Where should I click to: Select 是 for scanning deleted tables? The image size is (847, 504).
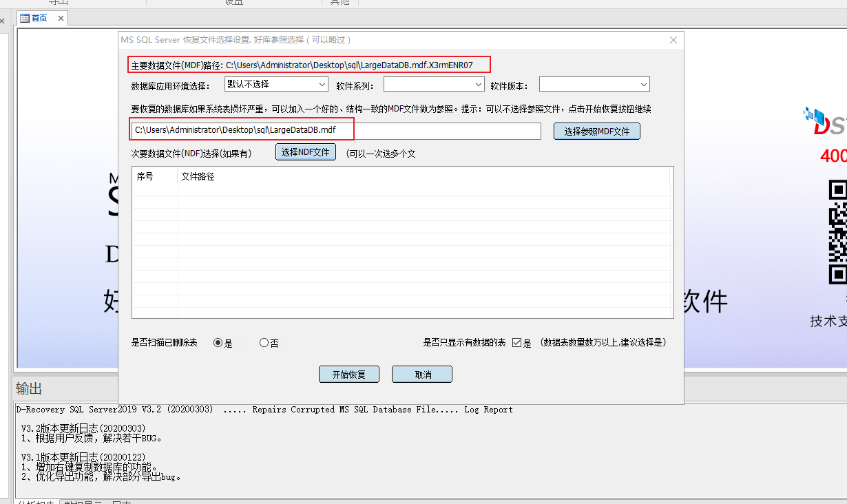pos(218,343)
